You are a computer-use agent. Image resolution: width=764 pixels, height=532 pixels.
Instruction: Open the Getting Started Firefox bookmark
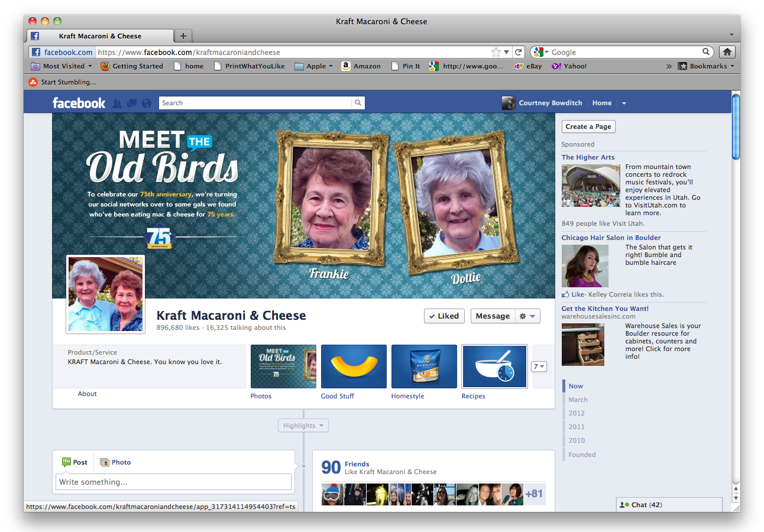pos(131,66)
